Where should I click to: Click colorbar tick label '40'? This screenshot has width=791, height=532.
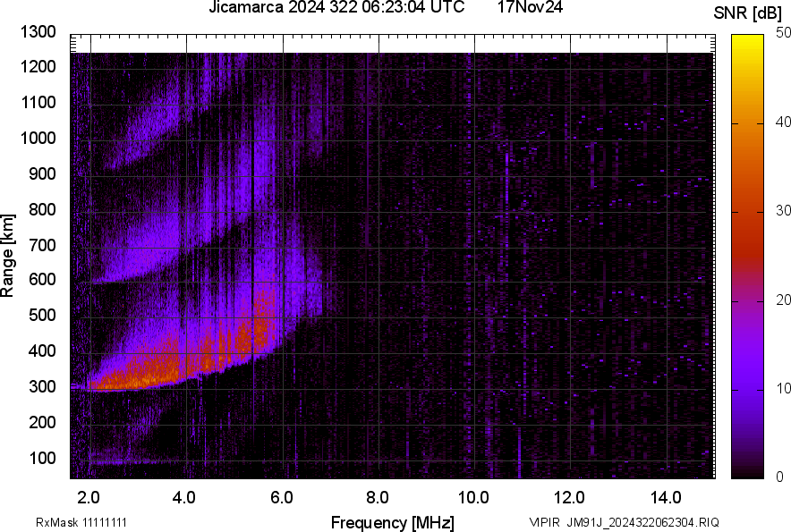[783, 122]
